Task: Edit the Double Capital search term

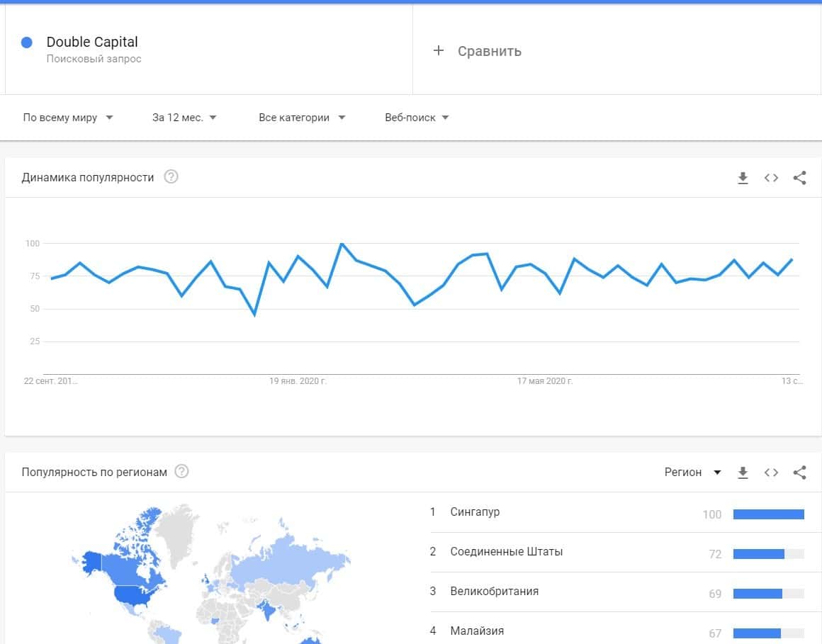Action: coord(92,43)
